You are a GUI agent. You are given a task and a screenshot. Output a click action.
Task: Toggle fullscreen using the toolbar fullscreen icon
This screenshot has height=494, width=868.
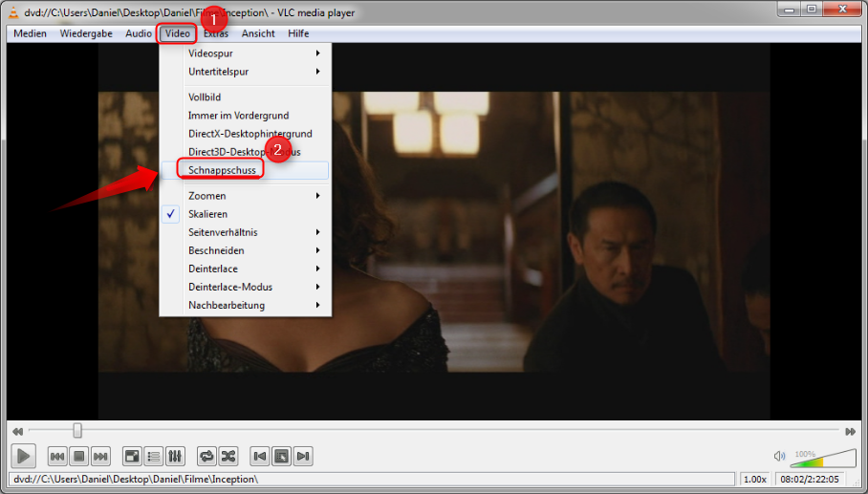point(132,457)
